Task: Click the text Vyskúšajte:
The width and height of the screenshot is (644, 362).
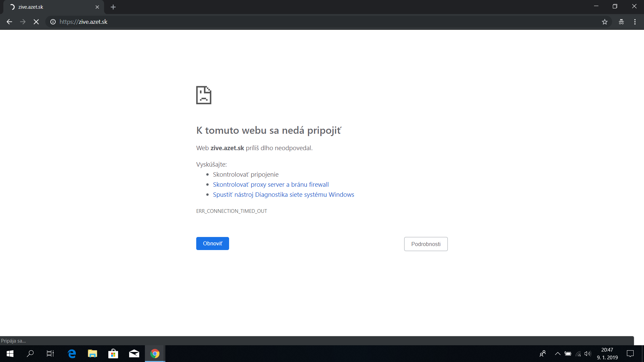Action: coord(211,165)
